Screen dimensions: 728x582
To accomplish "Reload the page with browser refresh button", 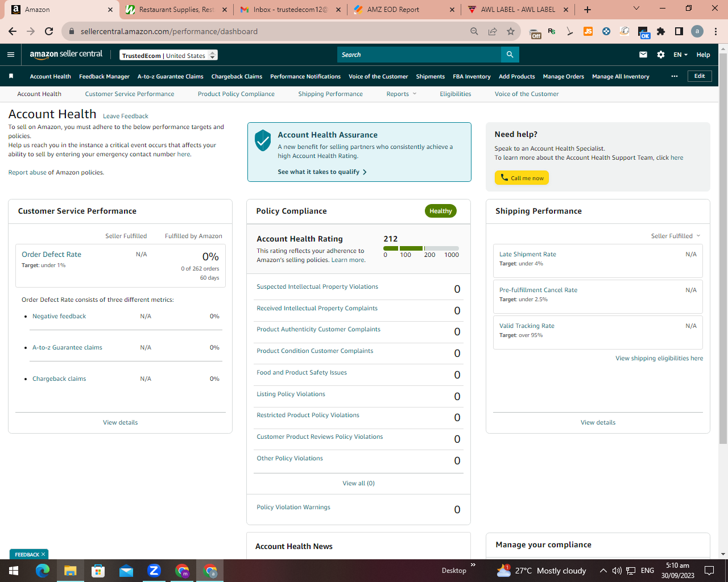I will point(49,31).
